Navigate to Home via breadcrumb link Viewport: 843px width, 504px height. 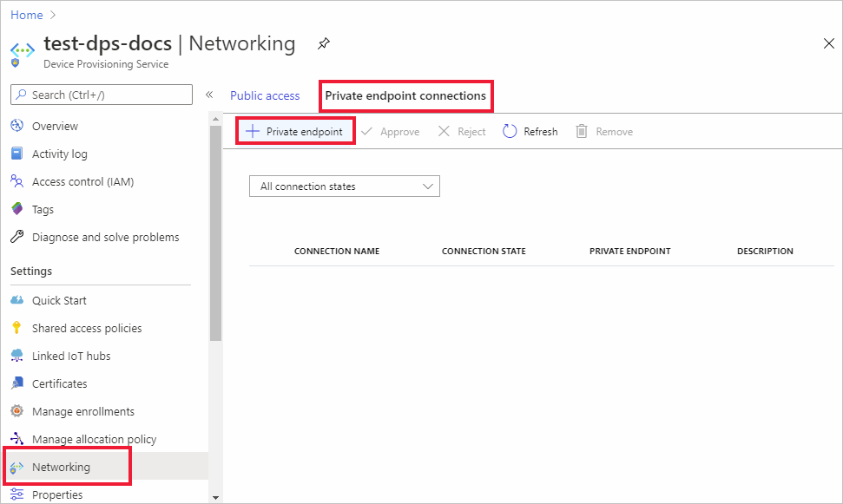tap(24, 14)
